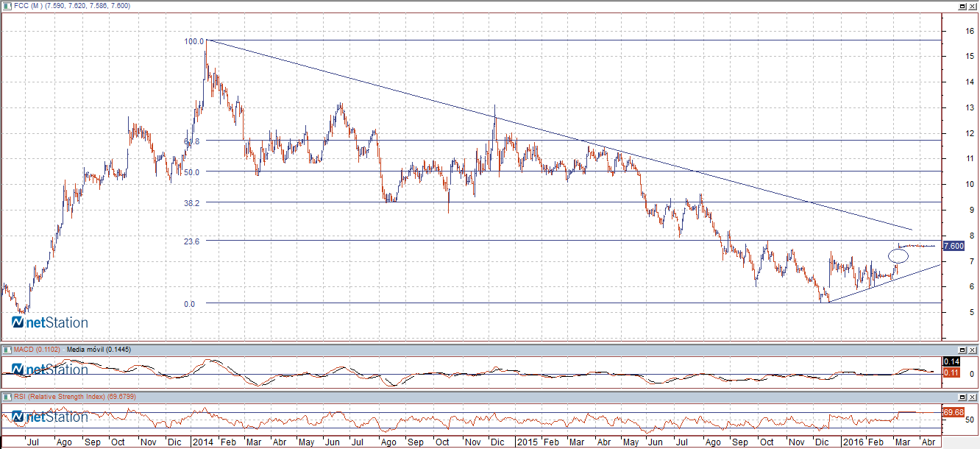Click the white ellipse annotation near March

(x=898, y=256)
